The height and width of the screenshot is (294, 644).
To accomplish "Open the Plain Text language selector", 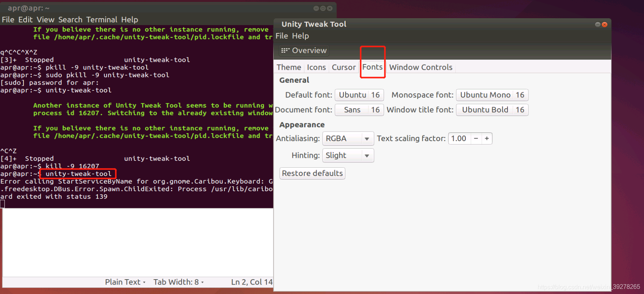I will 125,282.
